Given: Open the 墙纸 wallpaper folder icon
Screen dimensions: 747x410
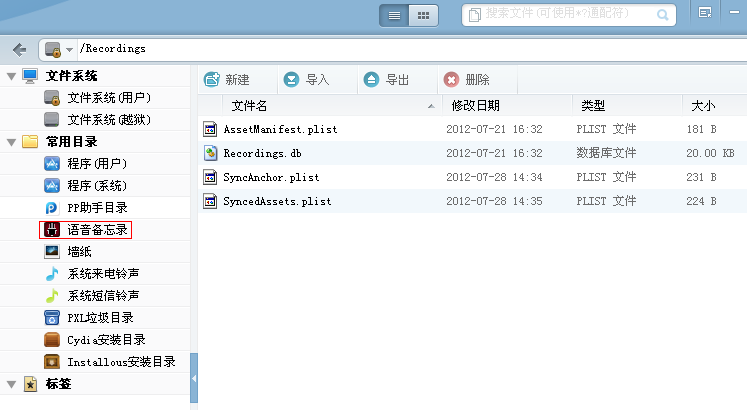Looking at the screenshot, I should coord(52,252).
